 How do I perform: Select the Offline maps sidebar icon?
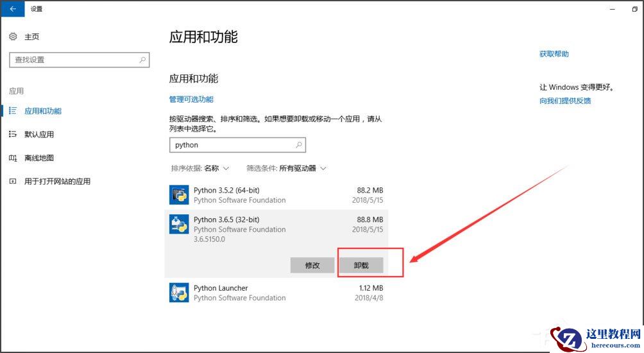point(13,158)
